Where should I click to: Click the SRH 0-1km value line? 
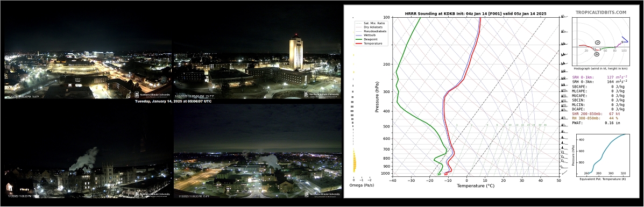(x=600, y=77)
